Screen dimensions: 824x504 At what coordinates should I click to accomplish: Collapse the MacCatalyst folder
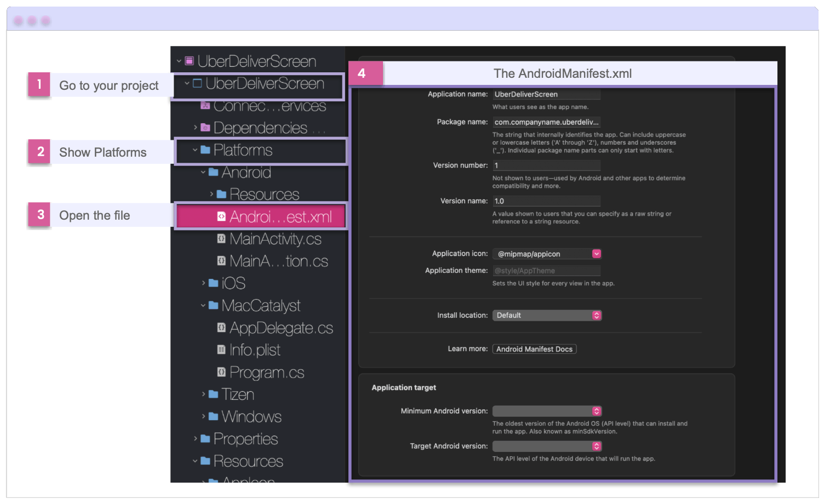tap(203, 305)
